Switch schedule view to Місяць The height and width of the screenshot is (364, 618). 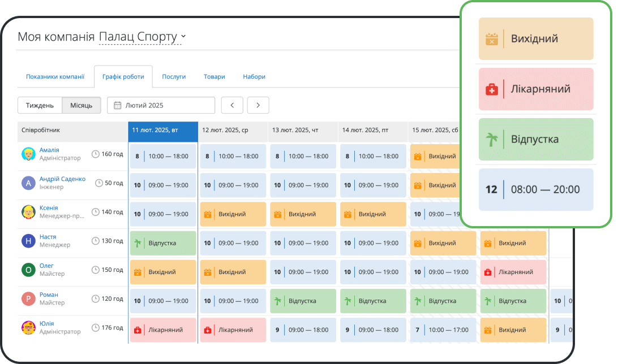(x=81, y=105)
